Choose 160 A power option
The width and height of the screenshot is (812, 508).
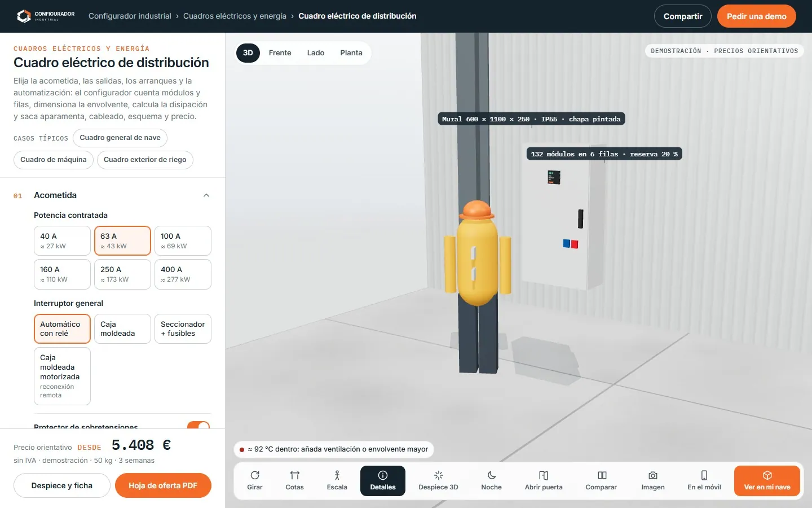tap(62, 274)
